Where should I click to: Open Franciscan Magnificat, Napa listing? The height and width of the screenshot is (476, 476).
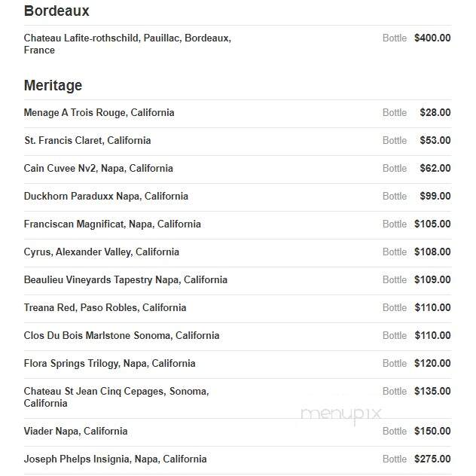tap(112, 224)
